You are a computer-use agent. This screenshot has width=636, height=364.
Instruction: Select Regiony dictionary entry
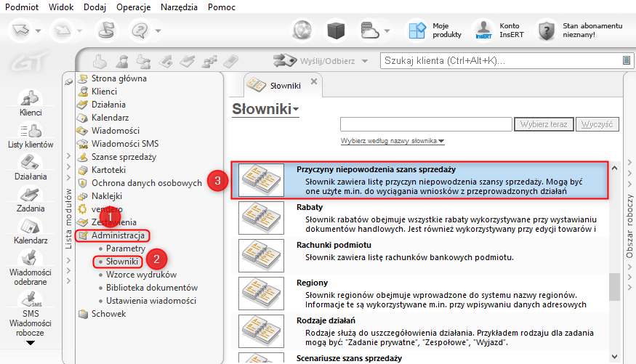[x=420, y=294]
